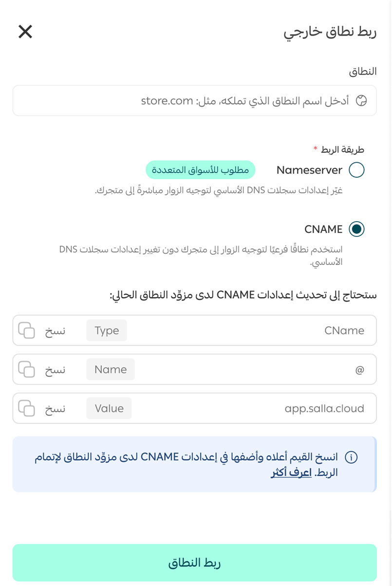
Task: Click the copy icon beside app.salla.cloud value
Action: click(27, 408)
